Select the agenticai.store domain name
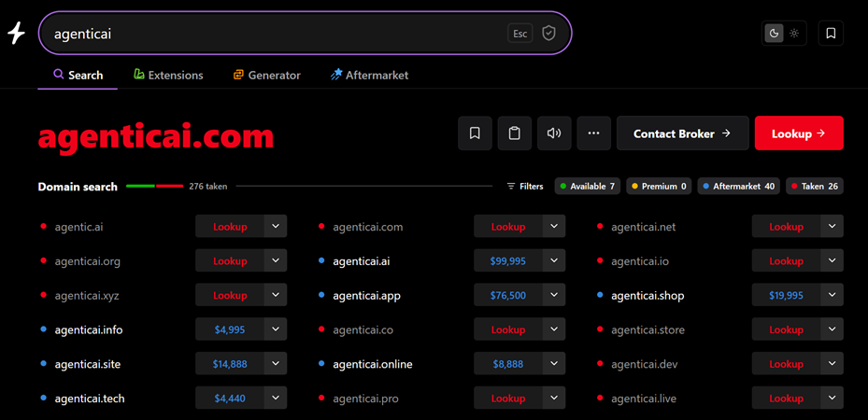The image size is (868, 420). (x=647, y=329)
